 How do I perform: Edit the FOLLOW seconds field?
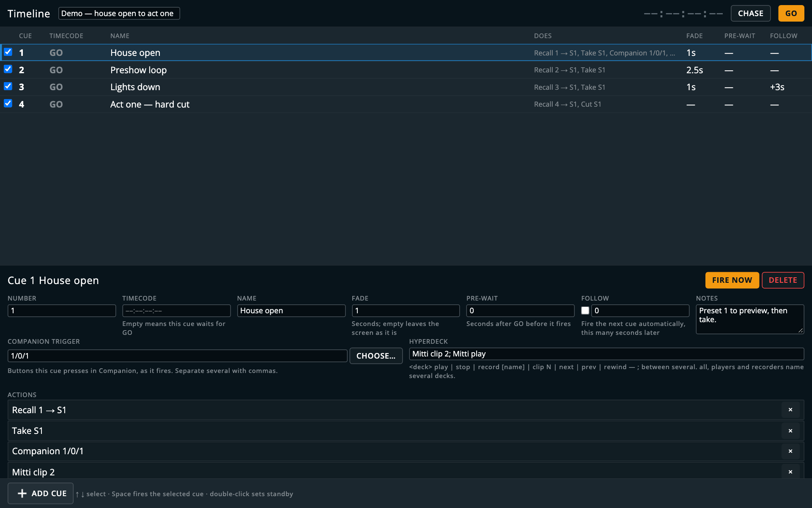point(640,311)
